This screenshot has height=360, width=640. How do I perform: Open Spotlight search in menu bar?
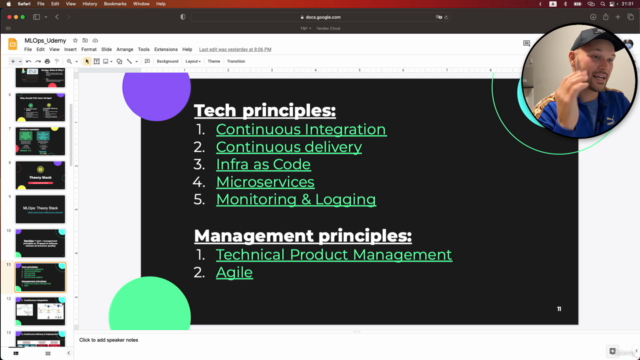(603, 4)
